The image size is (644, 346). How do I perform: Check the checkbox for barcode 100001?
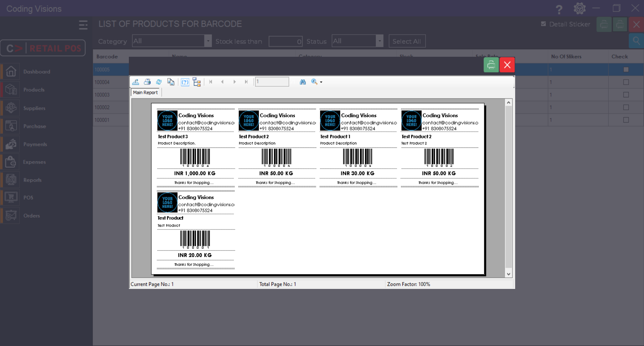tap(626, 120)
